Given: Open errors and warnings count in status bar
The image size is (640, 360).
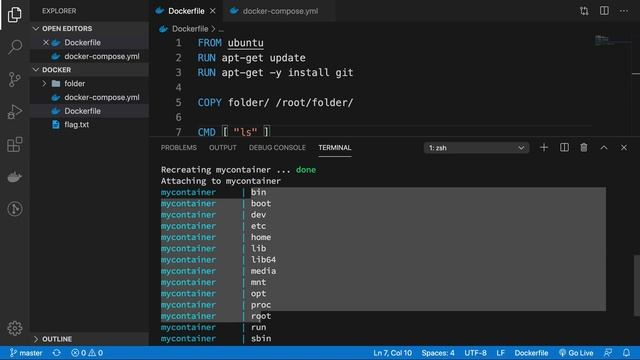Looking at the screenshot, I should click(87, 353).
